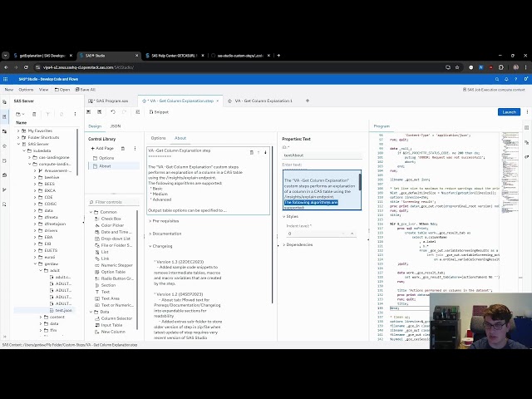Open the browser extensions puzzle icon
This screenshot has width=532, height=399.
pyautogui.click(x=501, y=67)
